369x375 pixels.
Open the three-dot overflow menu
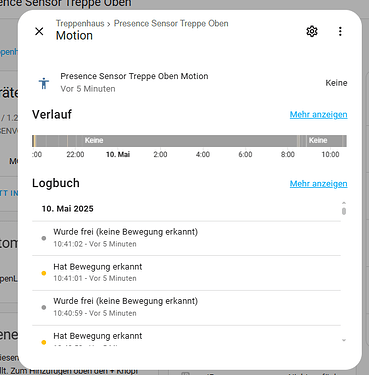(340, 31)
